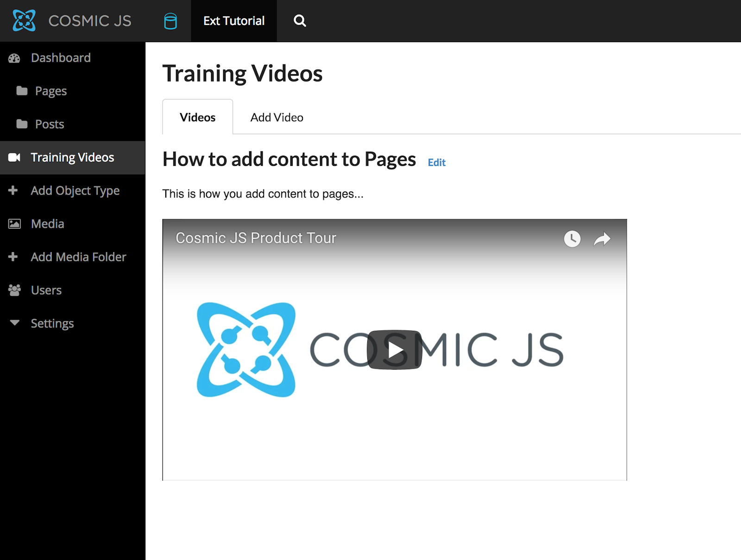
Task: Select the Ext Tutorial bucket tab
Action: (234, 21)
